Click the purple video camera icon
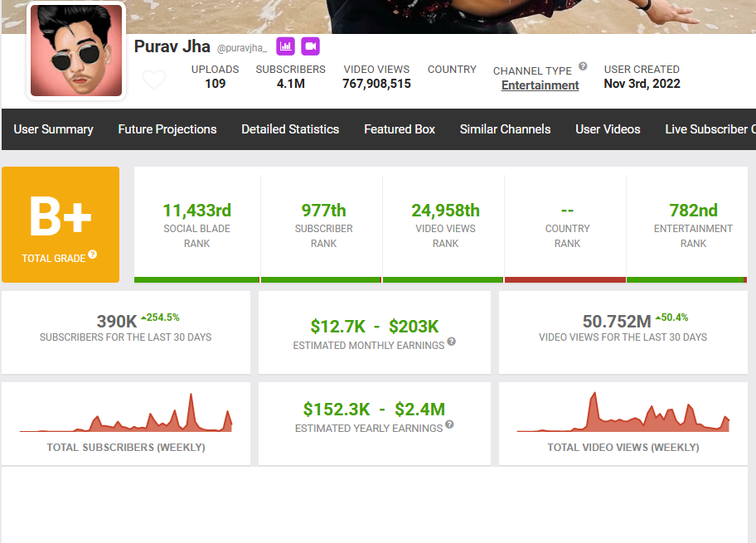Screen dimensions: 756x543 click(x=311, y=46)
